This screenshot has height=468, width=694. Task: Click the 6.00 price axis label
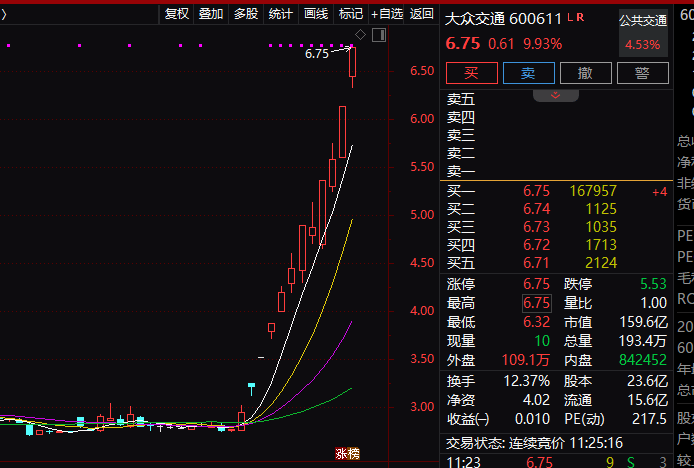pos(422,119)
